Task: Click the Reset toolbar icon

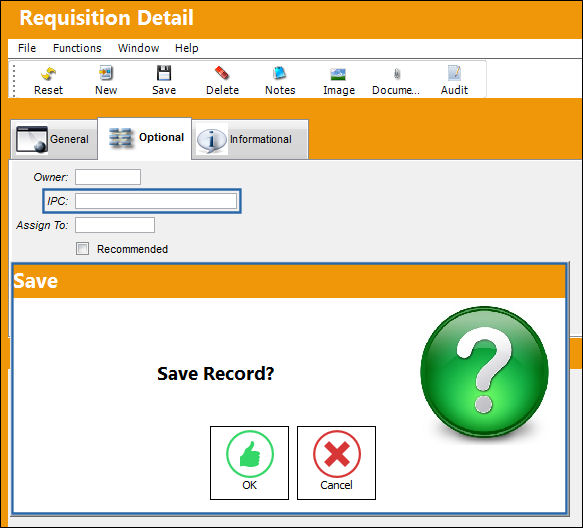Action: [x=48, y=80]
